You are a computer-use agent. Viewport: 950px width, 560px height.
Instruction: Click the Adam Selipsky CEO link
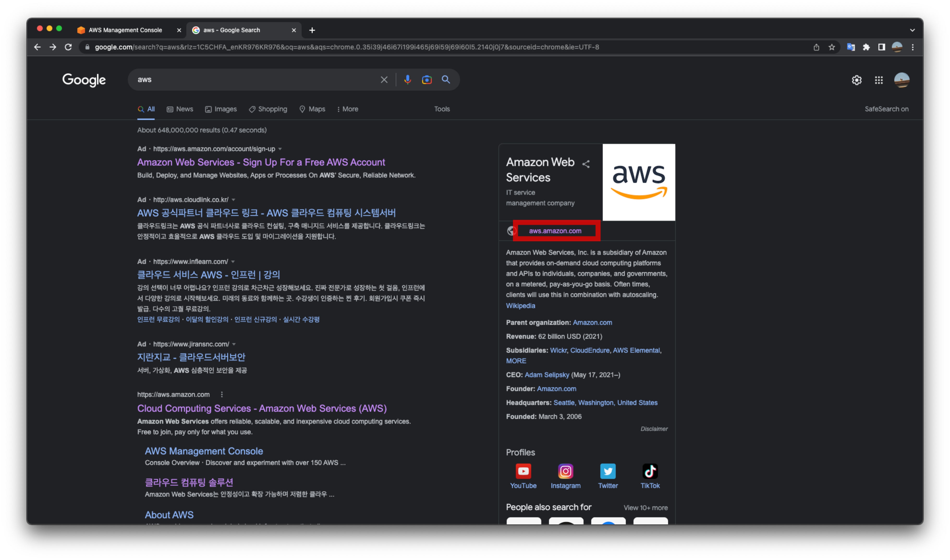[x=546, y=375]
